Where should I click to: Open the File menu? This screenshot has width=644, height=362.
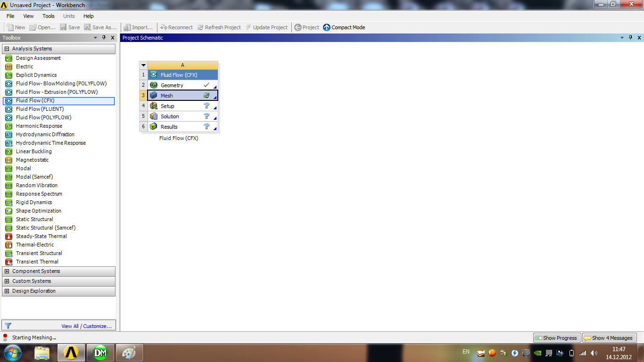pyautogui.click(x=10, y=16)
